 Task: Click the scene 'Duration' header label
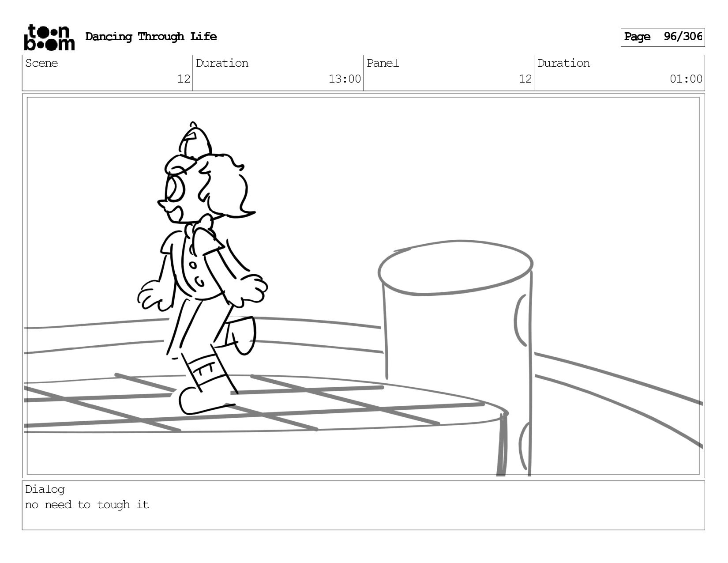[222, 63]
